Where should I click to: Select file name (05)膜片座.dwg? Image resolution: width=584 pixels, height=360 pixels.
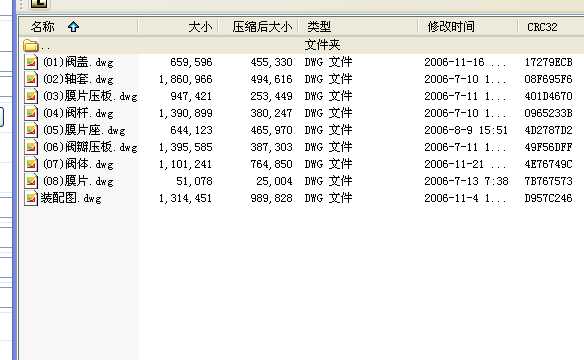tap(84, 130)
